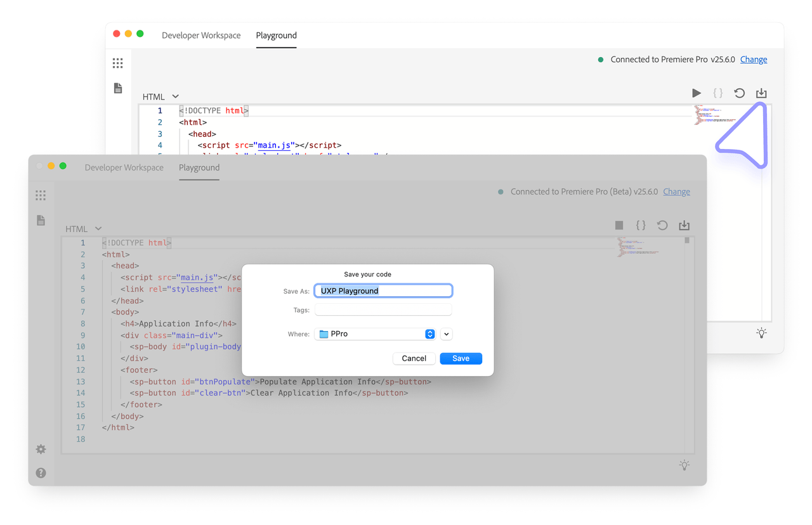Screen dimensions: 812x525
Task: Click the Play button to run code
Action: pyautogui.click(x=697, y=93)
